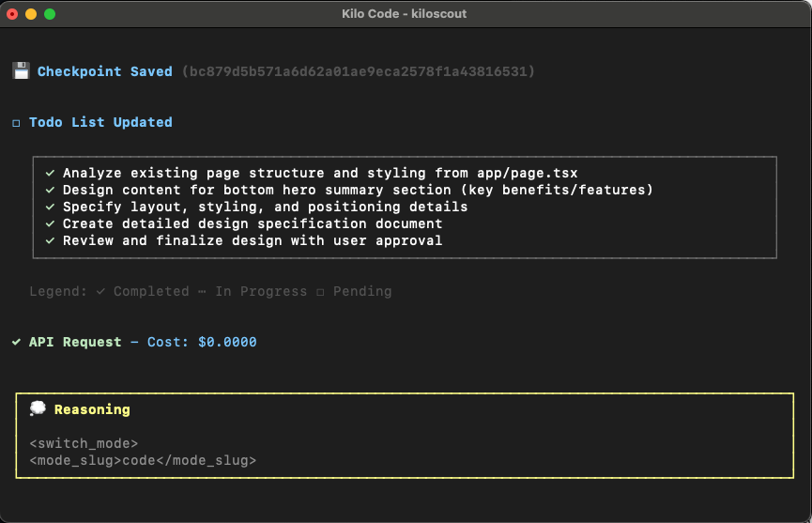Click the thought bubble Reasoning icon
Screen dimensions: 812x523
pos(38,408)
